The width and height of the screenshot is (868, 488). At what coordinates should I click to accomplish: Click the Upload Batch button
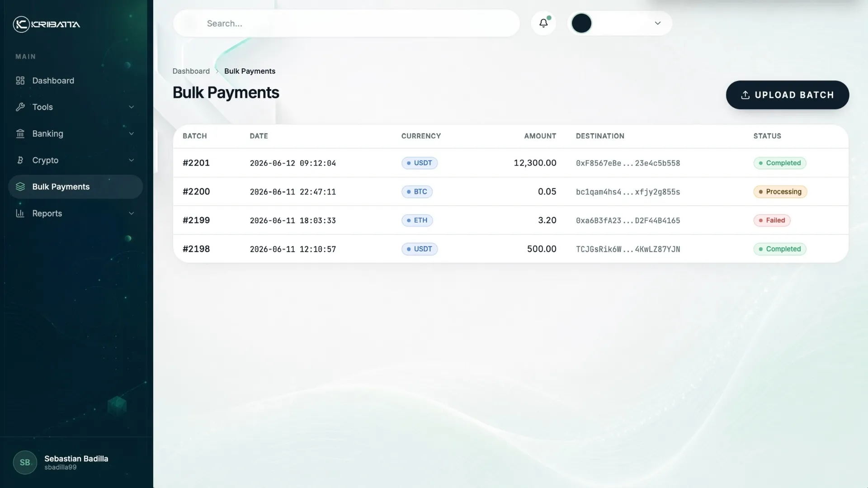(788, 95)
